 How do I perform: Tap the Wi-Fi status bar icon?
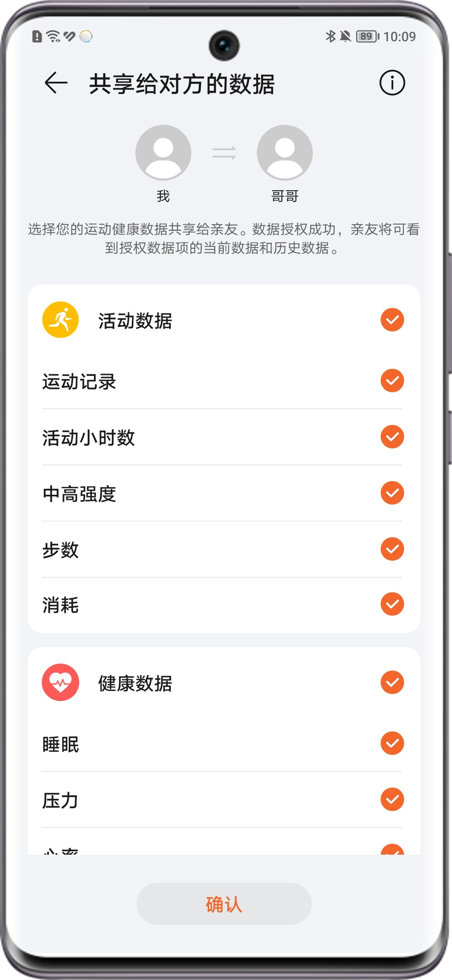click(53, 36)
